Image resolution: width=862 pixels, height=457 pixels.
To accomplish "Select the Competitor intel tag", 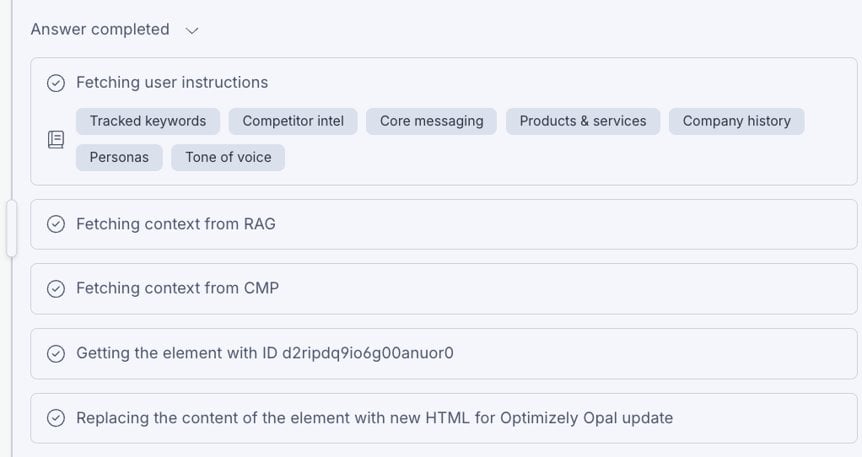I will (x=293, y=121).
